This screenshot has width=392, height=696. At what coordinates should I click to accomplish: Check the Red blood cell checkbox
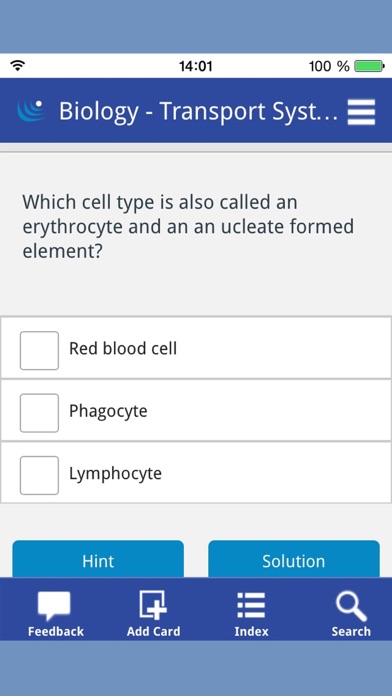click(x=39, y=350)
